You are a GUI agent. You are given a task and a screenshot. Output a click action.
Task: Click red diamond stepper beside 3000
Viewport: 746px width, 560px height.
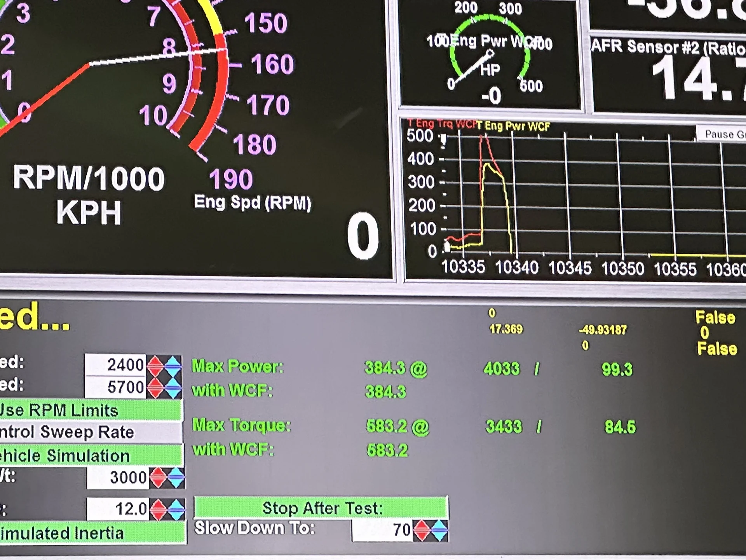[x=158, y=478]
